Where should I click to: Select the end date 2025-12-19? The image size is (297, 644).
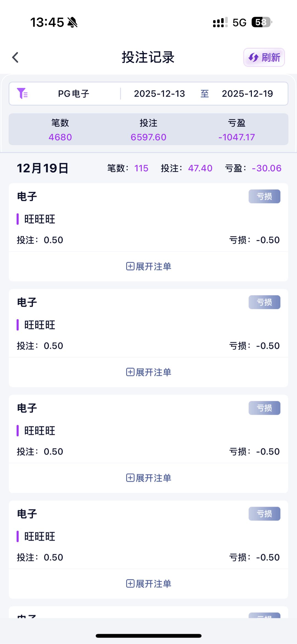[247, 93]
